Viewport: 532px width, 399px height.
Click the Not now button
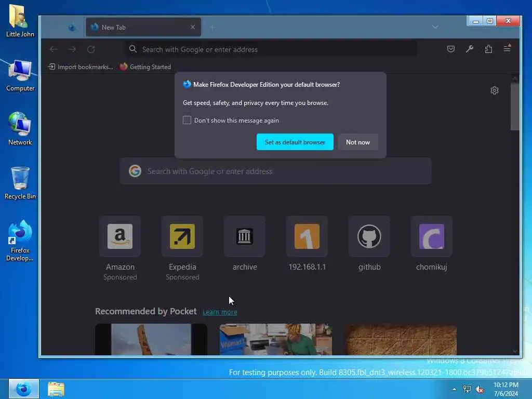357,142
